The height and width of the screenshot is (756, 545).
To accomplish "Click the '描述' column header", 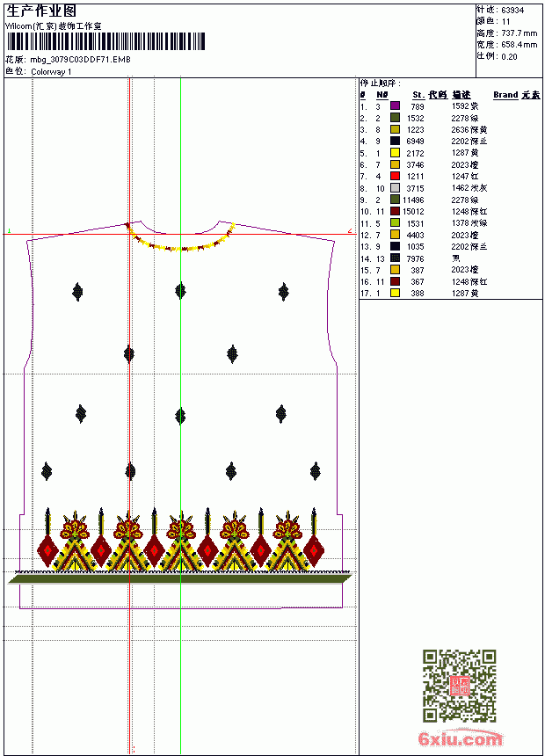I will [461, 95].
